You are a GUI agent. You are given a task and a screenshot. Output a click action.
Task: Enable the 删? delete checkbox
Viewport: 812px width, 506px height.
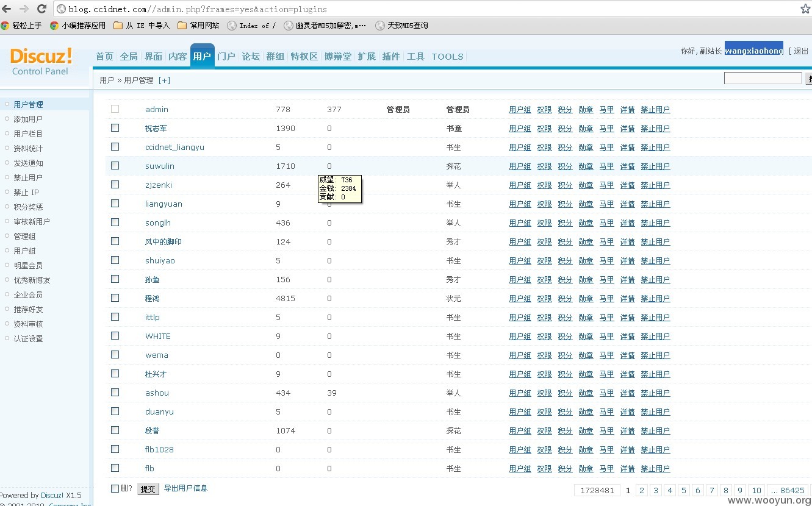(115, 488)
